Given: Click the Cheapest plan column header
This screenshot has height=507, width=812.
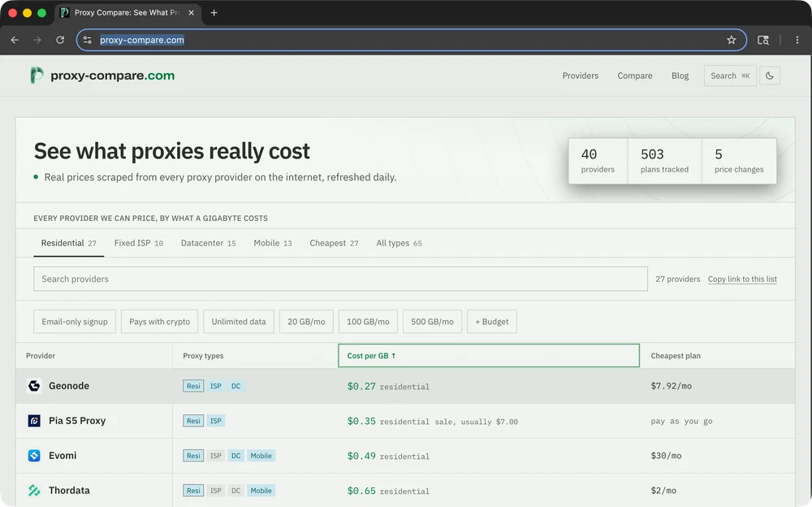Looking at the screenshot, I should 676,356.
